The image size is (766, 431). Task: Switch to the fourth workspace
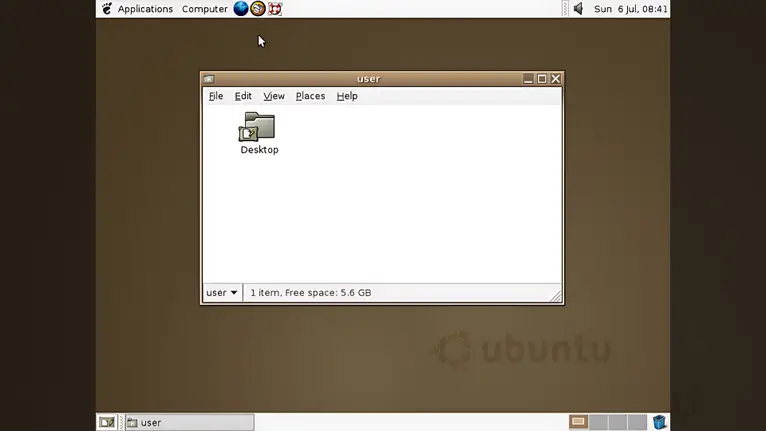(x=637, y=422)
